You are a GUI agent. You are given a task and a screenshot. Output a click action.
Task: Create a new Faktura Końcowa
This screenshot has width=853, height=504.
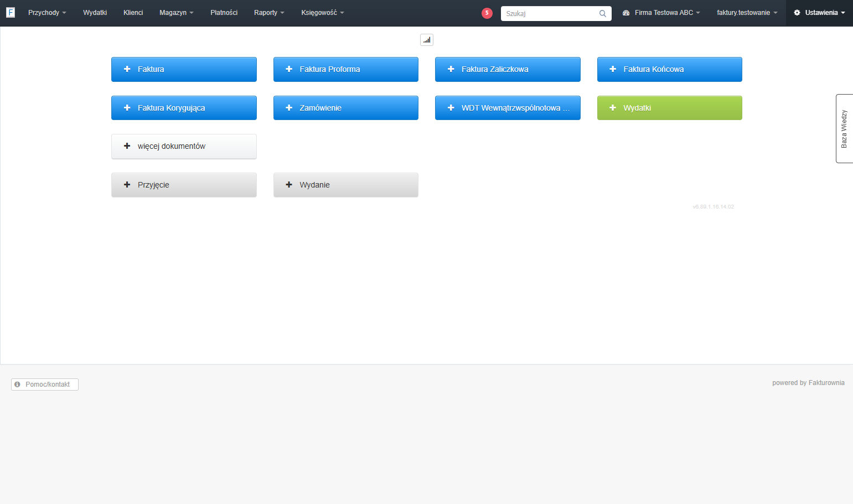tap(670, 69)
